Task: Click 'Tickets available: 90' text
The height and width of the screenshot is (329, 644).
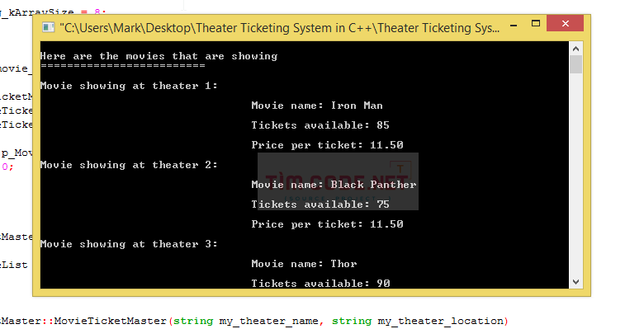Action: (321, 284)
